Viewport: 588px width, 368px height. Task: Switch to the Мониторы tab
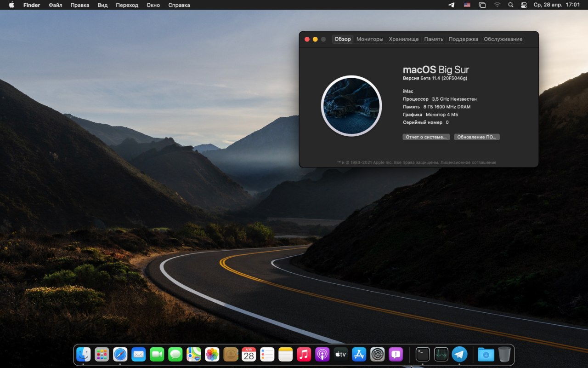370,39
